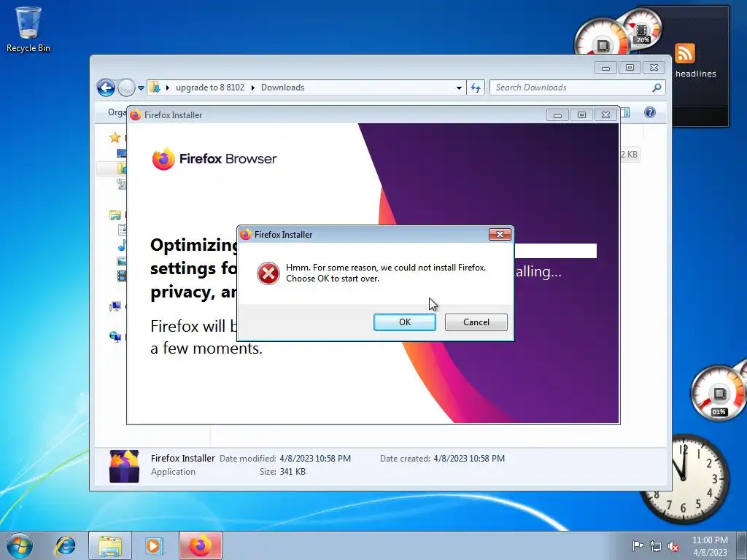Open Windows Media Player from the taskbar
The image size is (747, 560).
click(x=154, y=545)
